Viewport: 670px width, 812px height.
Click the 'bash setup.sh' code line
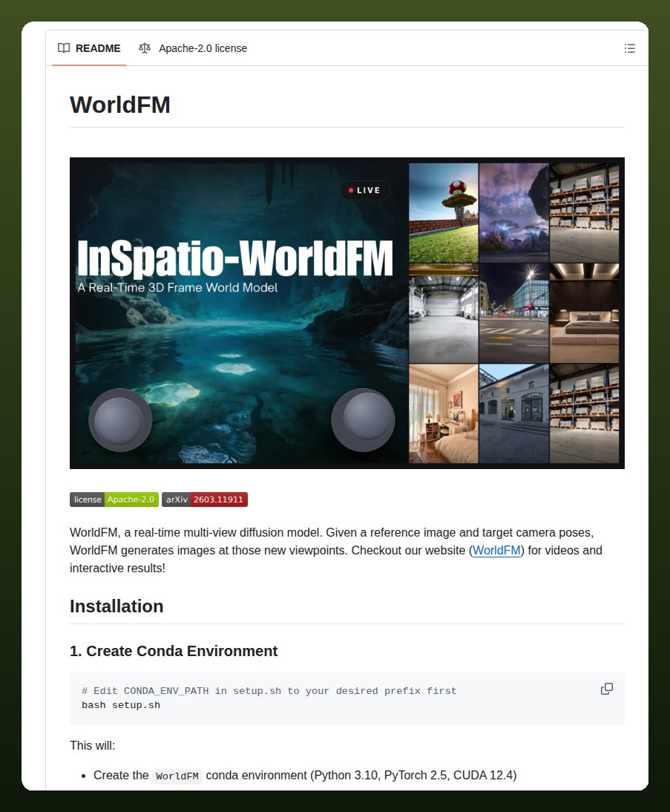tap(121, 705)
